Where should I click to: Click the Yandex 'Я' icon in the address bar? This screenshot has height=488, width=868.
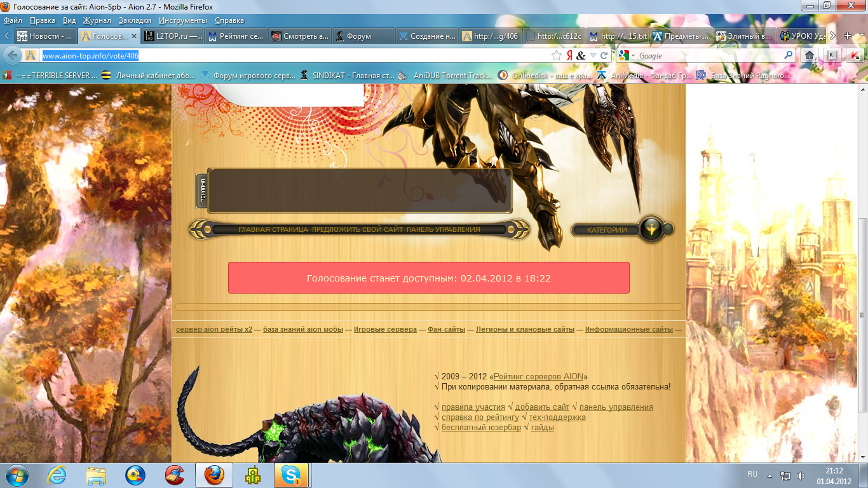coord(570,55)
